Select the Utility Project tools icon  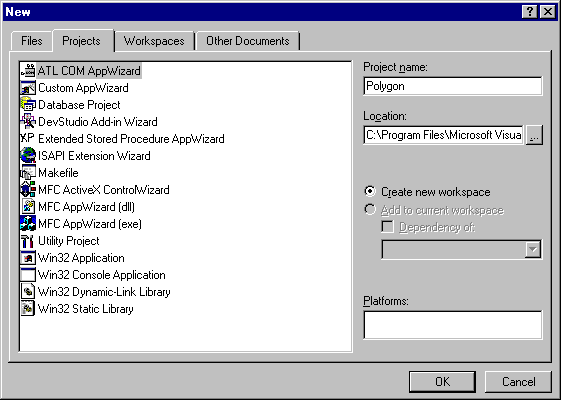coord(28,241)
